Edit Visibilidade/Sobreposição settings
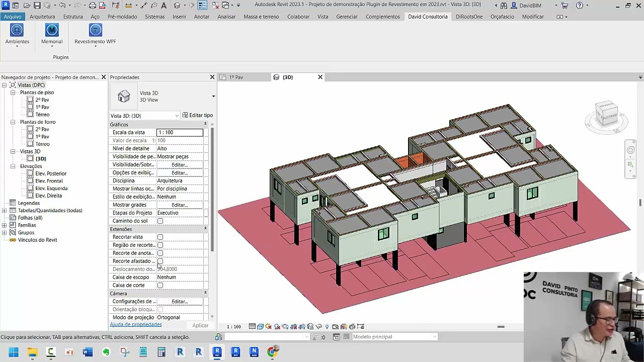This screenshot has width=644, height=362. (x=180, y=165)
